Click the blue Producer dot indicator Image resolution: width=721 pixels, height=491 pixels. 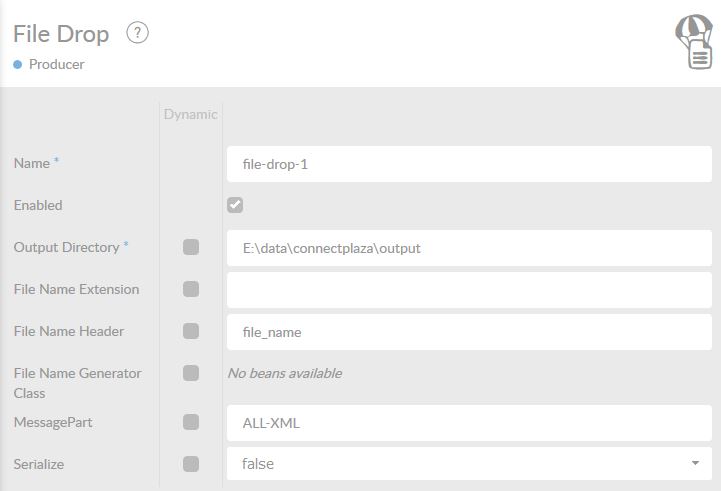tap(18, 64)
